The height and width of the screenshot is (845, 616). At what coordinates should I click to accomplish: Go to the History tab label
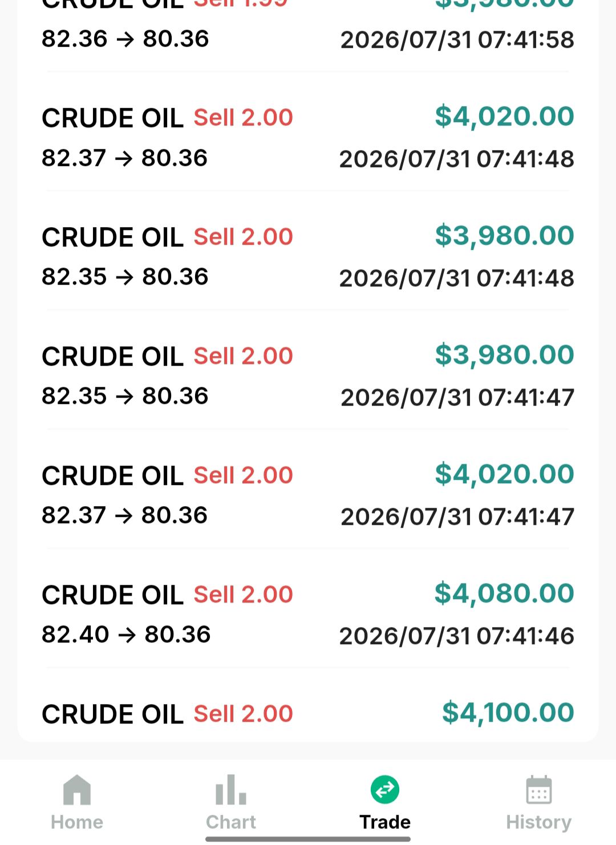(538, 822)
